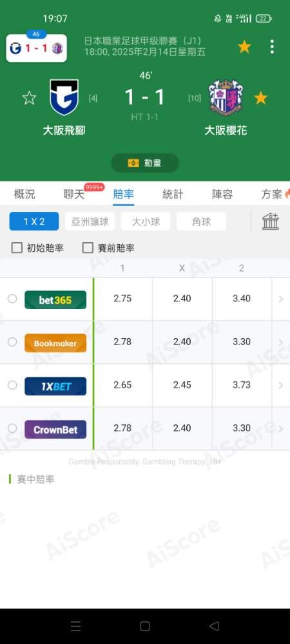The image size is (290, 644).
Task: Tap 1XBET home odds 2.65
Action: click(x=122, y=385)
